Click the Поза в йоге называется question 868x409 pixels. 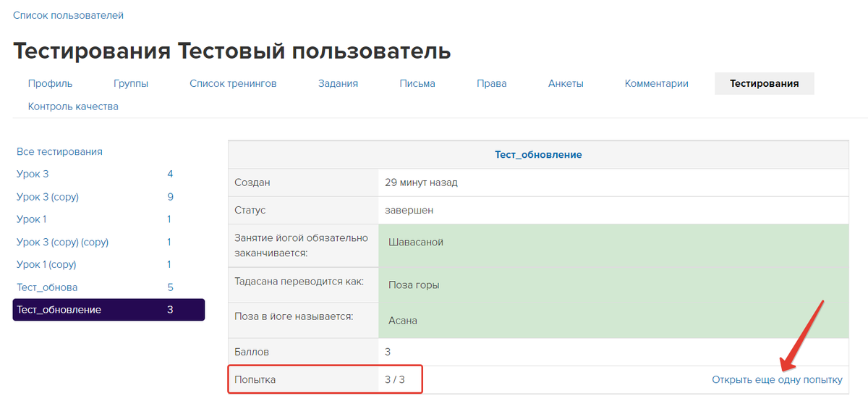[x=294, y=316]
